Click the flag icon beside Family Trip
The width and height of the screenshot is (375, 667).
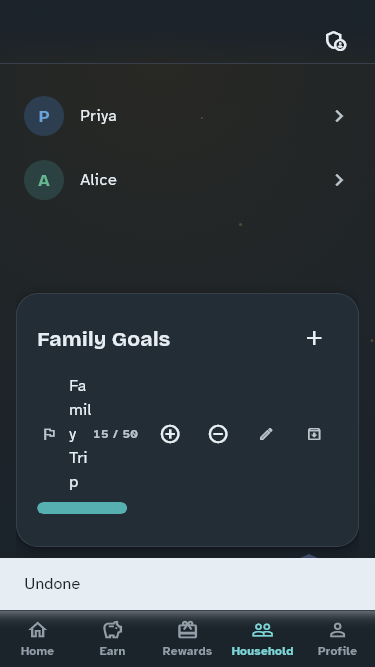[49, 434]
